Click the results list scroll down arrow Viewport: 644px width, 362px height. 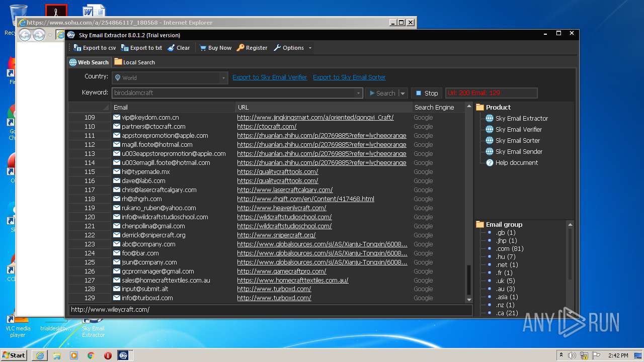[469, 299]
